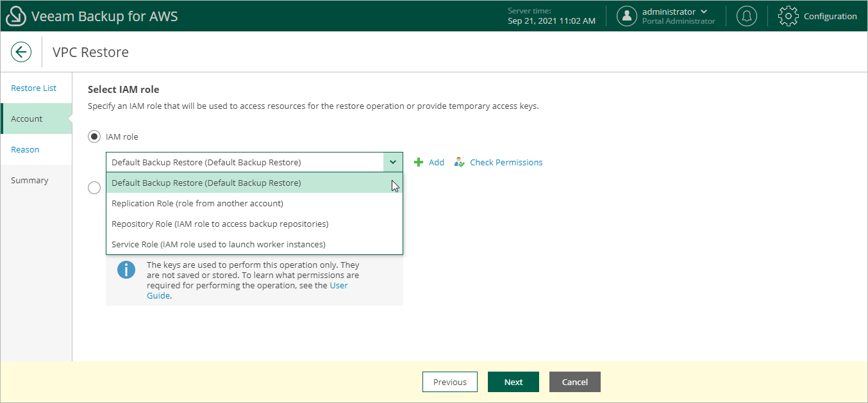
Task: Open Configuration with the gear icon
Action: [789, 15]
